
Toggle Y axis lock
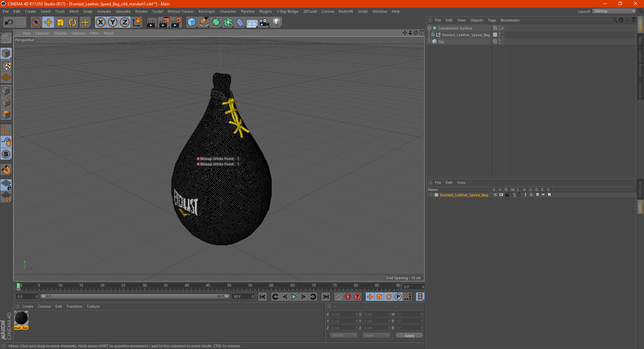pos(113,22)
